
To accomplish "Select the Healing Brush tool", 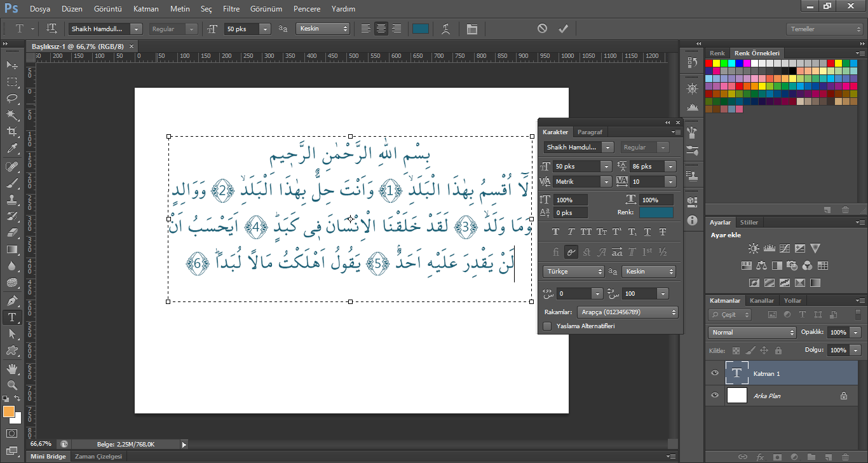I will (12, 167).
